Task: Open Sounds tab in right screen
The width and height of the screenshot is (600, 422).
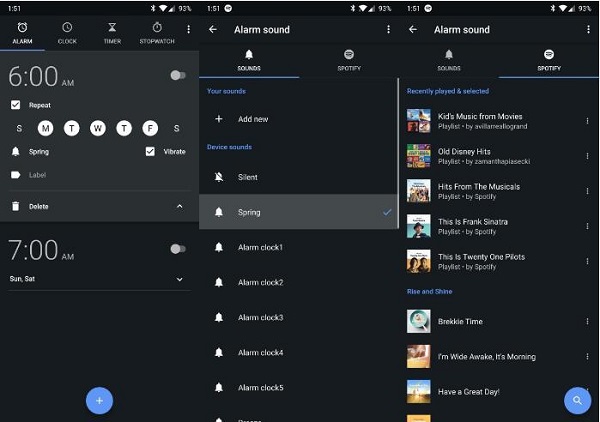Action: (x=449, y=60)
